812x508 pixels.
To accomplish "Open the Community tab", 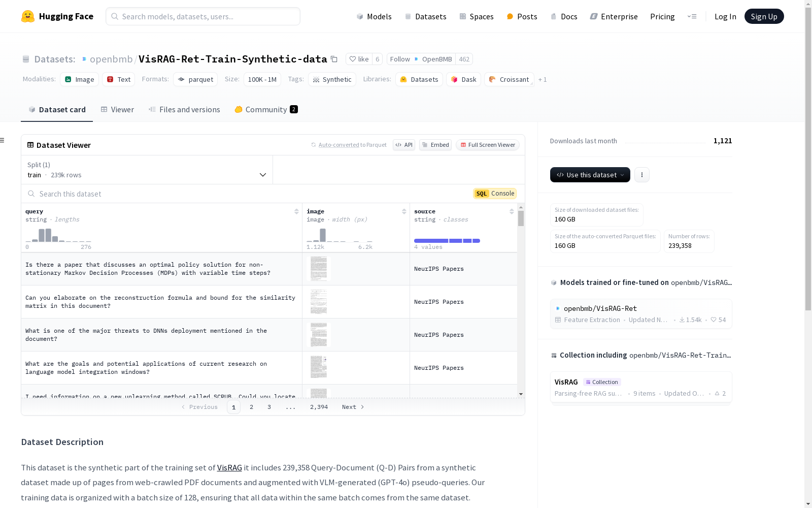I will click(266, 110).
